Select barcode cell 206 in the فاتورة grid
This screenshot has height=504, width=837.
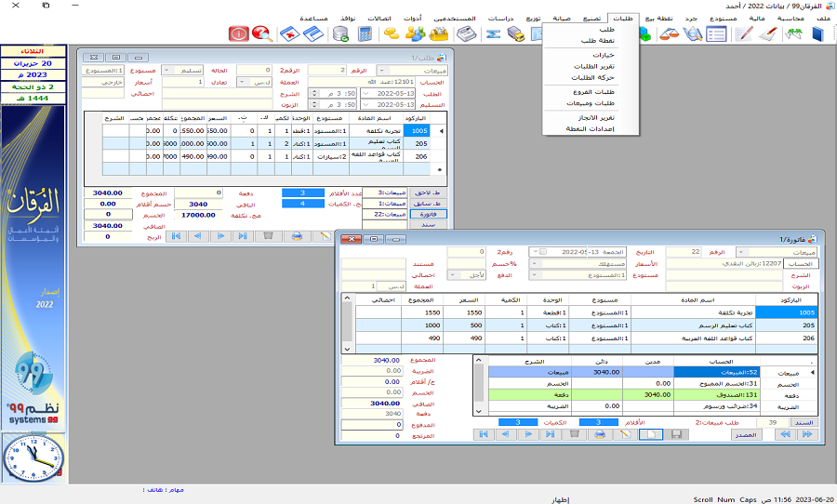pyautogui.click(x=787, y=338)
